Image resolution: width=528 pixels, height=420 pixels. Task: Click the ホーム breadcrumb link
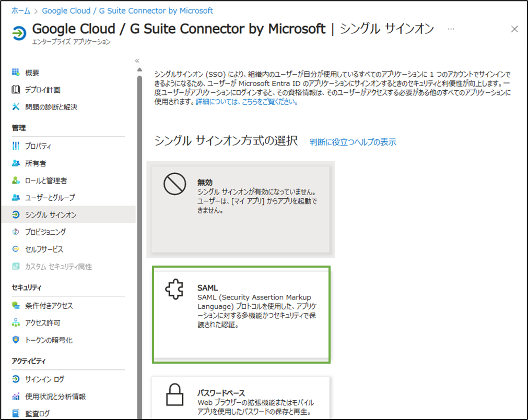pos(21,11)
